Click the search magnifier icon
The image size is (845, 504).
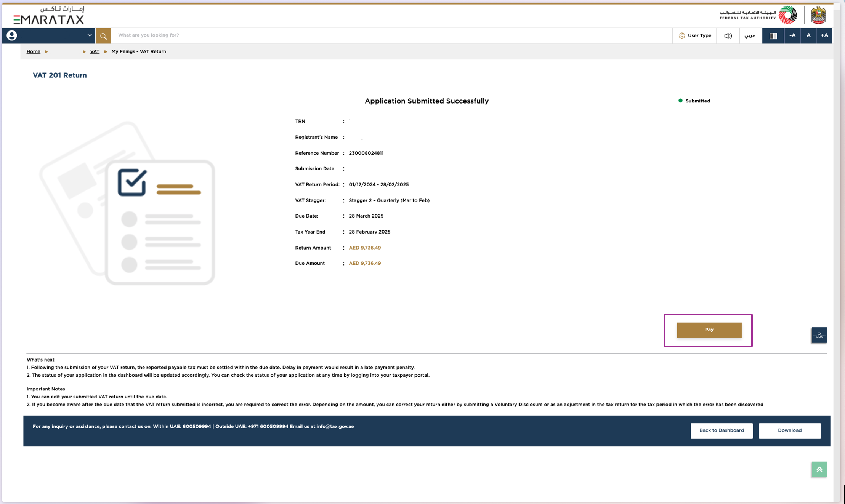pyautogui.click(x=103, y=36)
